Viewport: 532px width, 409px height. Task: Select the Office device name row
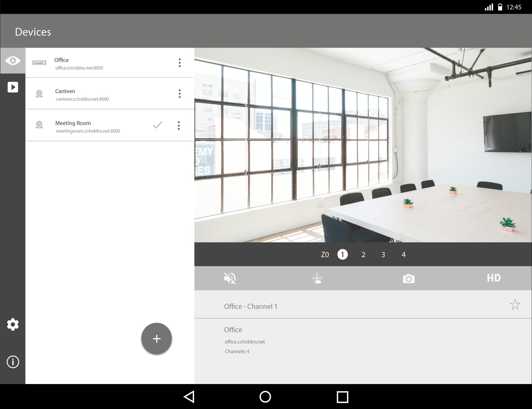110,63
